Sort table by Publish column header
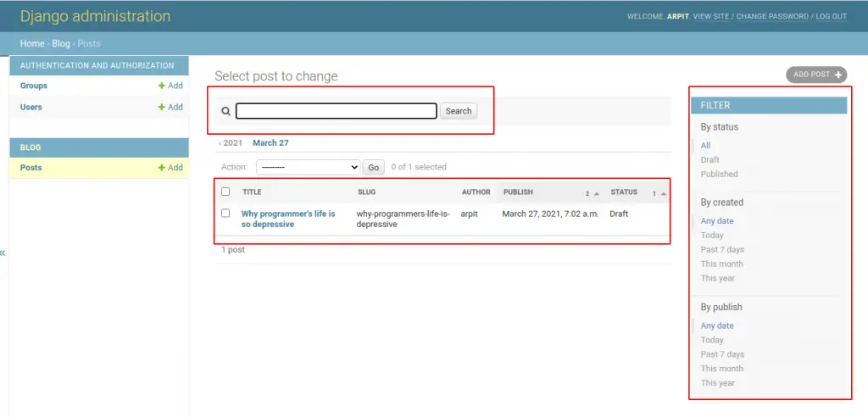The height and width of the screenshot is (417, 868). 518,192
